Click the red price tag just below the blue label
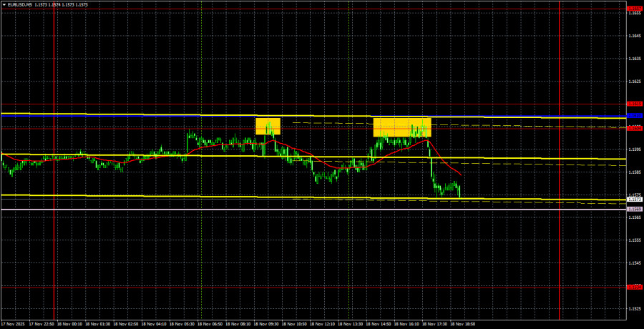This screenshot has width=644, height=329. coord(634,128)
